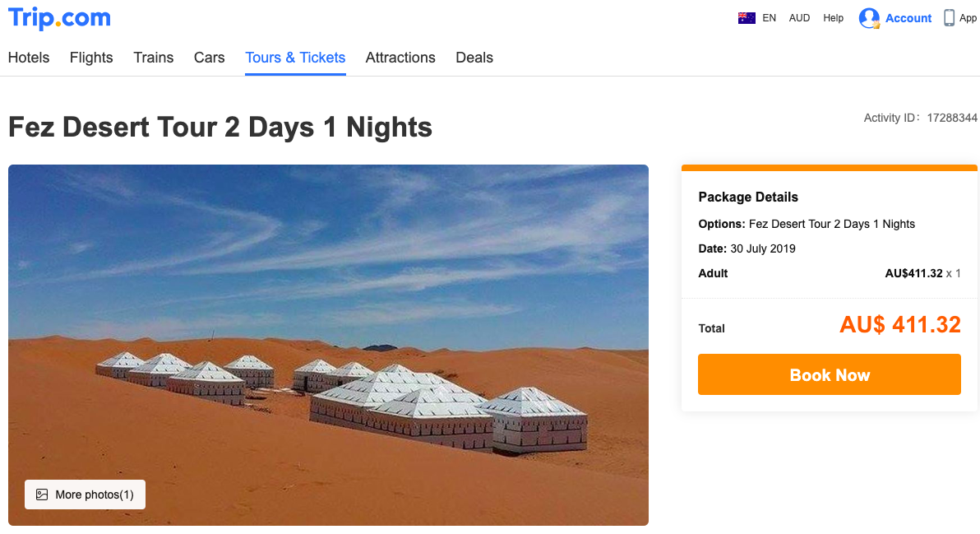980x534 pixels.
Task: Click the mobile phone App icon
Action: click(948, 16)
